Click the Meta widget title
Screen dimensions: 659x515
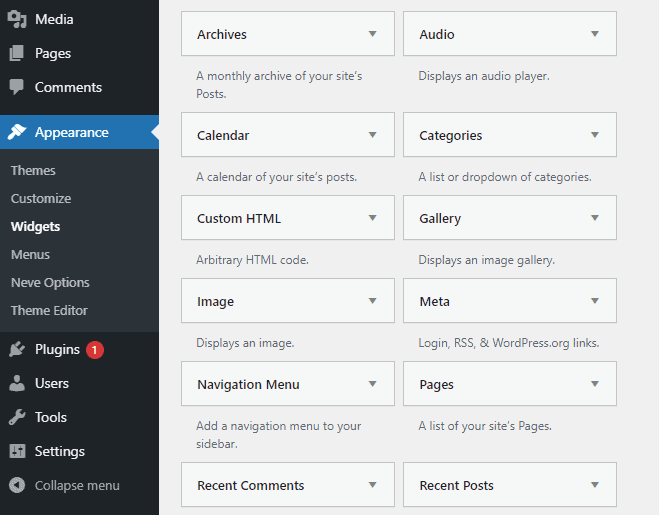(435, 301)
